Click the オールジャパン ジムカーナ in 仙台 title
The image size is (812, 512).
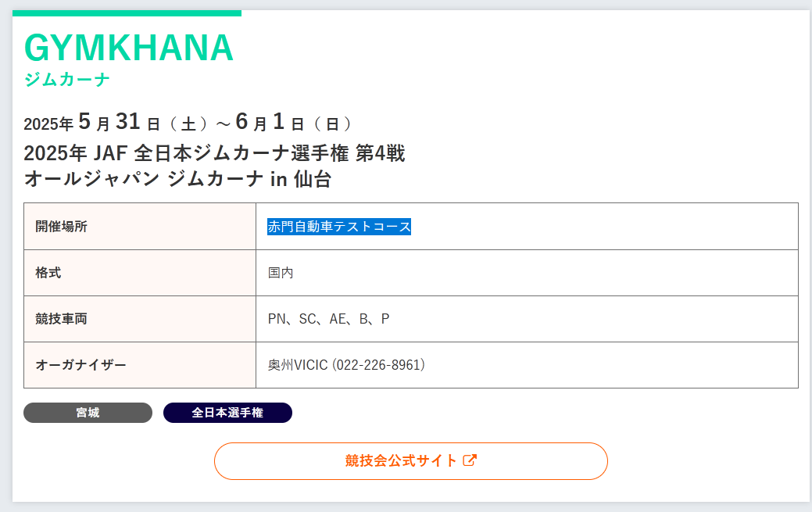pos(177,179)
